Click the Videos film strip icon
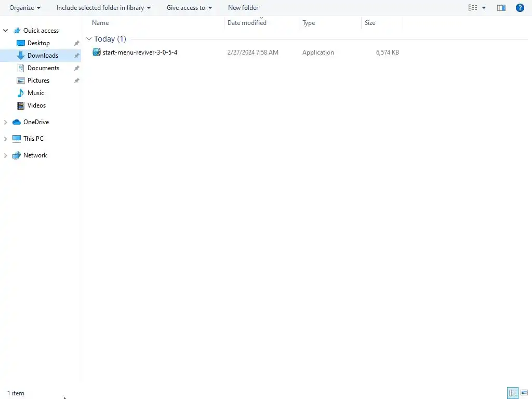532x399 pixels. click(21, 105)
